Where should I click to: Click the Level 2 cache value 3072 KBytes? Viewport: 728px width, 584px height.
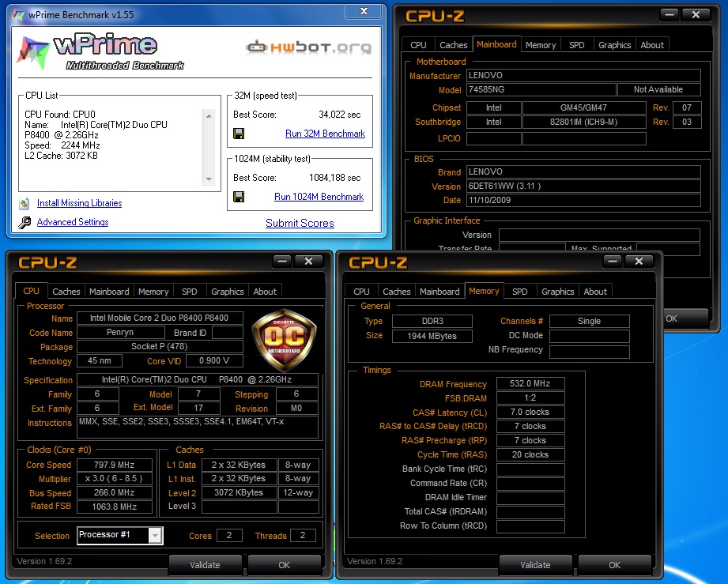(239, 492)
